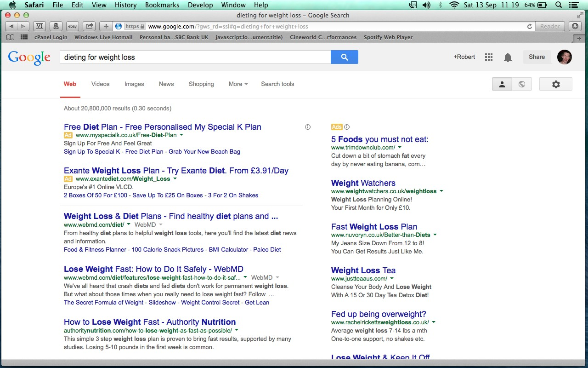Viewport: 588px width, 368px height.
Task: Expand arrow next to myspecialk.co.uk URL
Action: click(x=181, y=135)
